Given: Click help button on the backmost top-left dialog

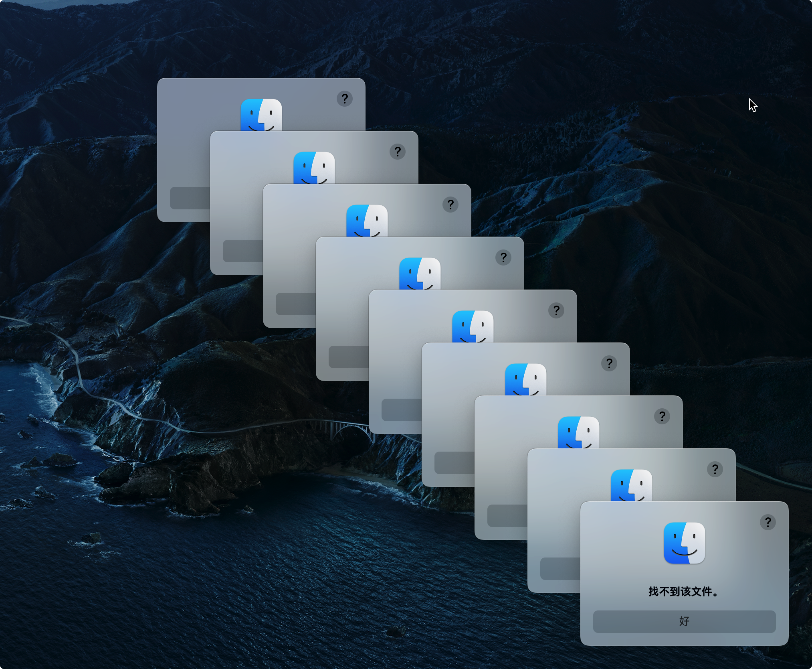Looking at the screenshot, I should [344, 99].
